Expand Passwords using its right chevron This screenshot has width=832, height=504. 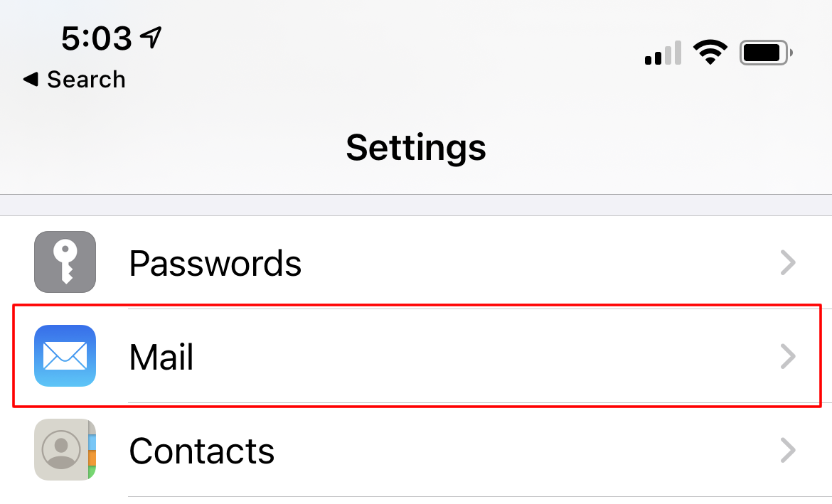coord(788,262)
